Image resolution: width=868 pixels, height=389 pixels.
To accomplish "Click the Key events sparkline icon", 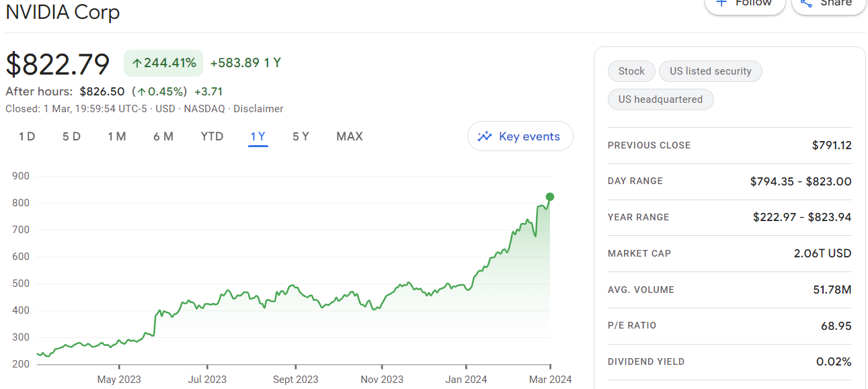I will (x=485, y=136).
